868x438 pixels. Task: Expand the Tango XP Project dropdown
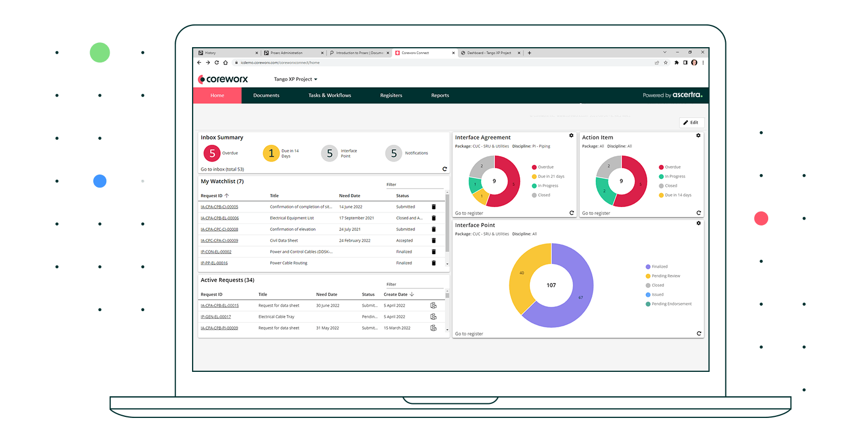(x=296, y=79)
